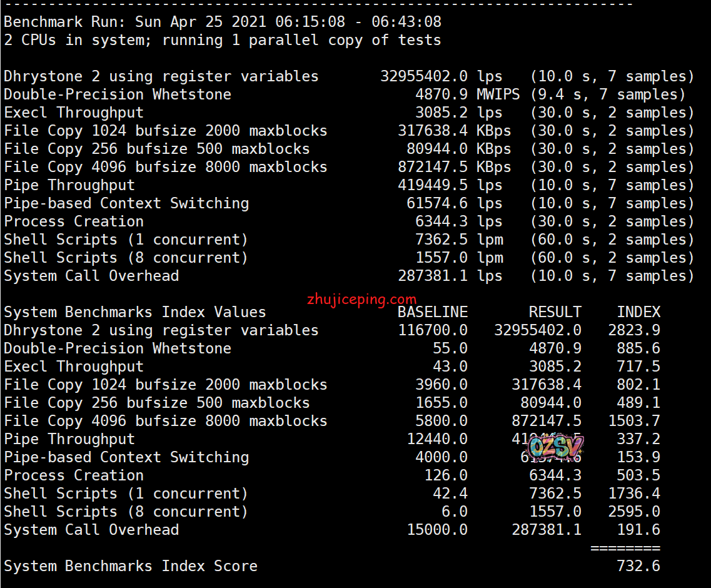Screen dimensions: 711x588
Task: Click the RESULT column header
Action: point(555,312)
